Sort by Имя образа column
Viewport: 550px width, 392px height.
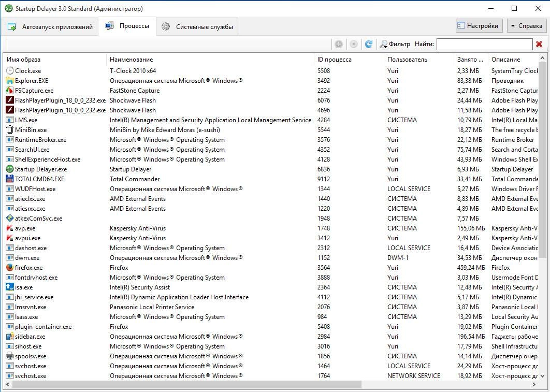click(x=55, y=59)
